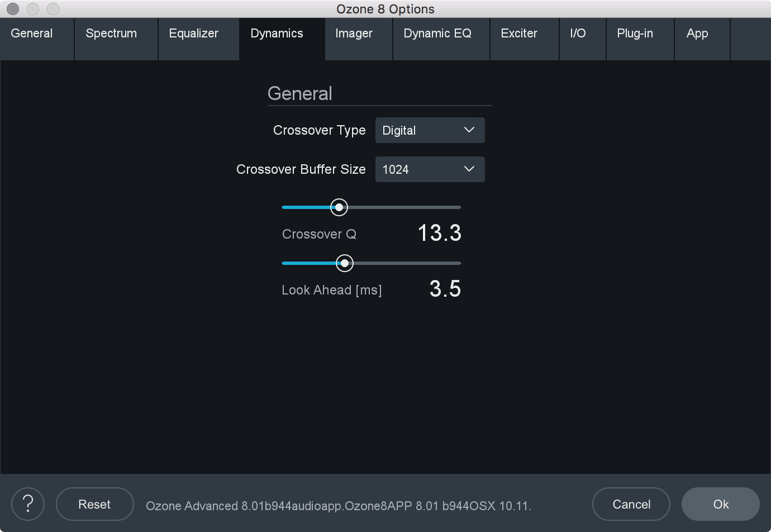This screenshot has width=771, height=532.
Task: Click the Look Ahead [ms] label
Action: (x=332, y=290)
